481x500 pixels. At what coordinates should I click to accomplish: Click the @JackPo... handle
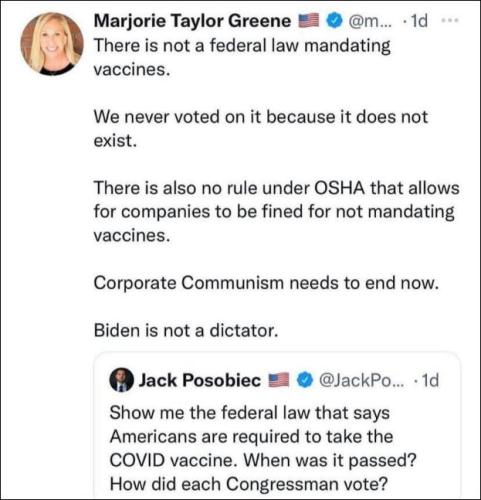(x=362, y=380)
